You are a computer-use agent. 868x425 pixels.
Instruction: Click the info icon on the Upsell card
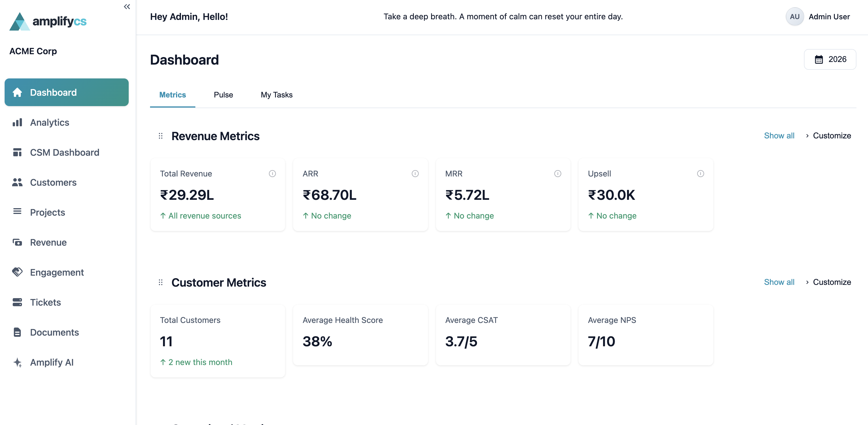[701, 174]
